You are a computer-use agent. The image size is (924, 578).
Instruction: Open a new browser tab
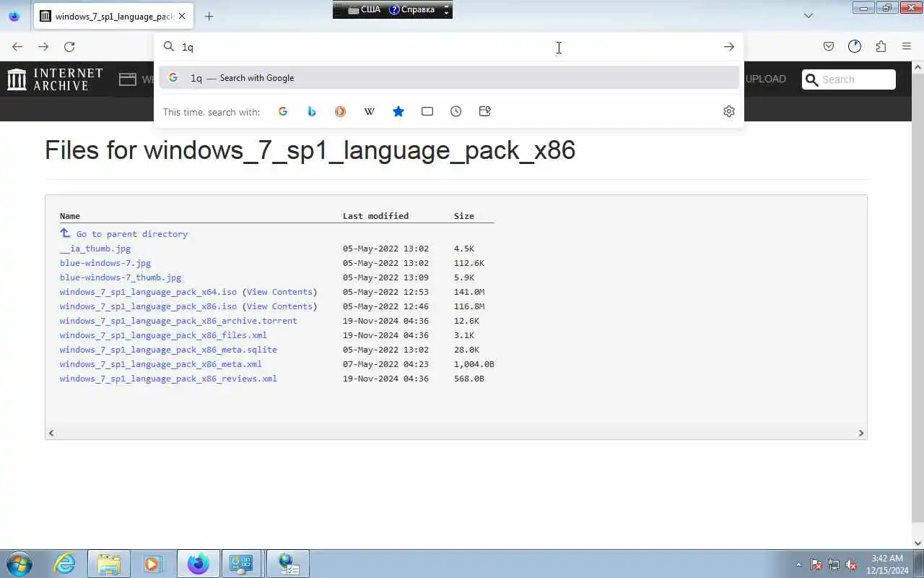(209, 16)
